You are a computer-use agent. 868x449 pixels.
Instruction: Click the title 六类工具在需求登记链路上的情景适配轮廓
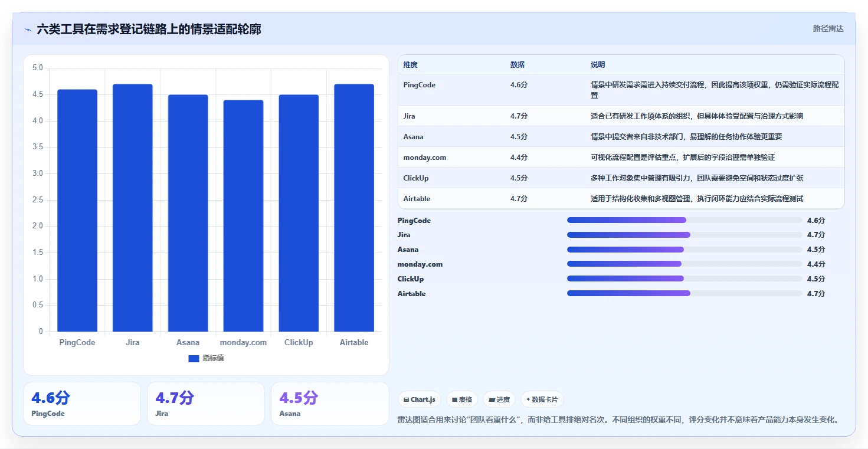(x=149, y=30)
